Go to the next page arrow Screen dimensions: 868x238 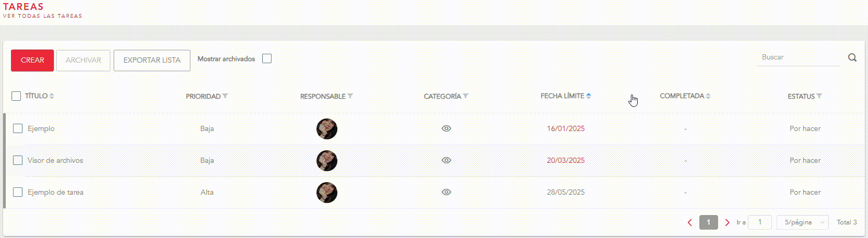tap(727, 222)
